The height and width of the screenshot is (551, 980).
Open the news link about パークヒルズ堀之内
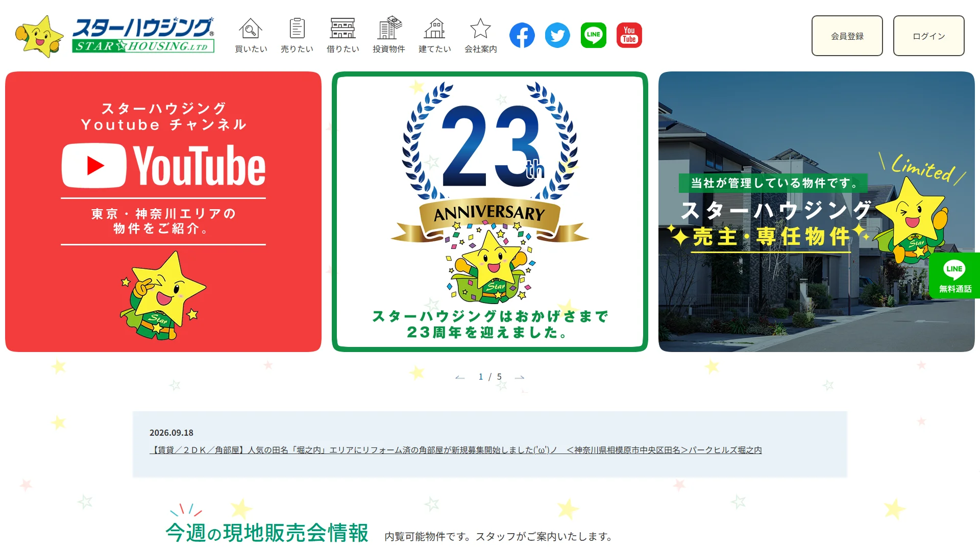(x=455, y=450)
